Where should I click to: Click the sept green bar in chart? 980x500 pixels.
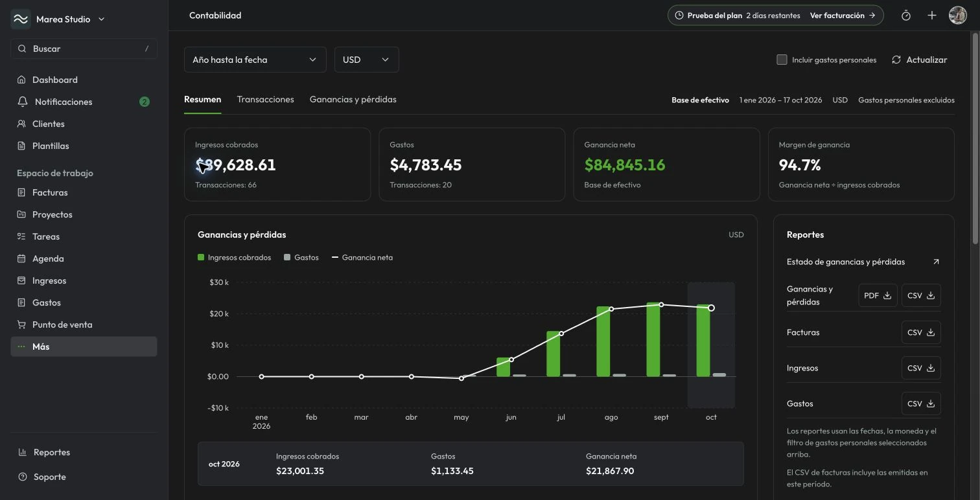point(653,339)
